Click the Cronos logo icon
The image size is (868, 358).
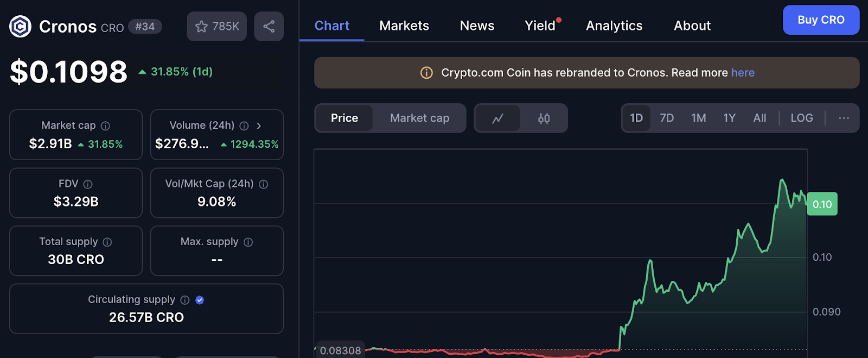tap(21, 27)
